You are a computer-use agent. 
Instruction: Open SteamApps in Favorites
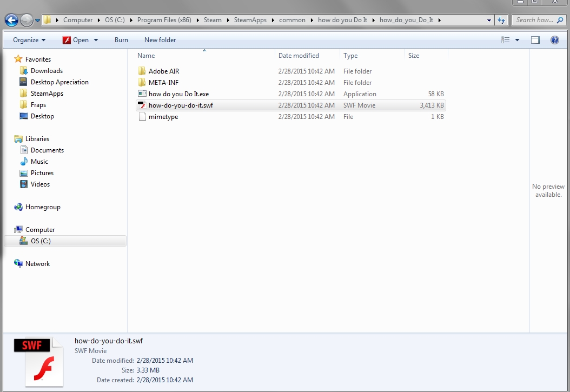47,94
